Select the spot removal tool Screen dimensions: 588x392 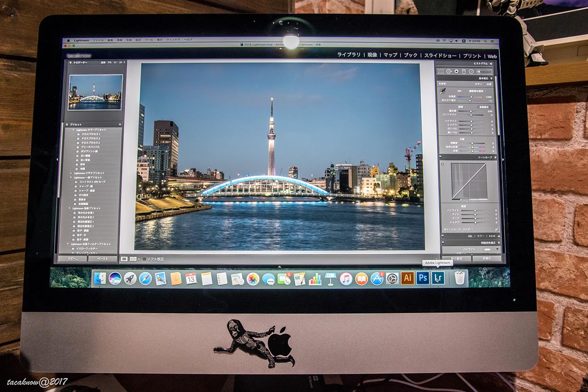449,71
